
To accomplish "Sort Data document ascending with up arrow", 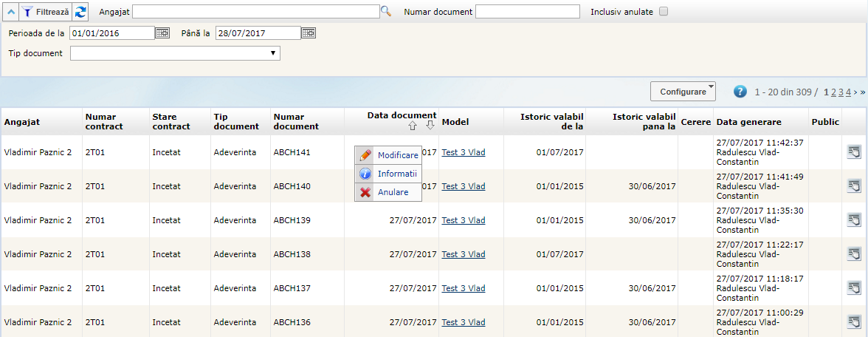I will (413, 126).
